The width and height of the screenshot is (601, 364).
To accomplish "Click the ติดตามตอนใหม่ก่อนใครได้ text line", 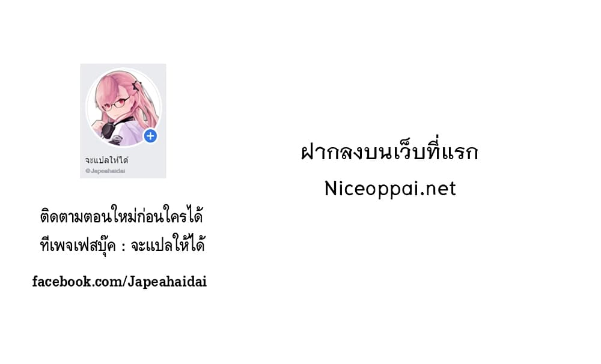I will 121,215.
